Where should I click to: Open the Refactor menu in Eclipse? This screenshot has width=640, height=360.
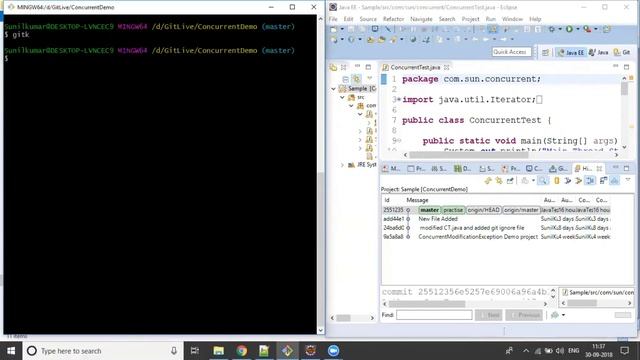click(x=393, y=19)
